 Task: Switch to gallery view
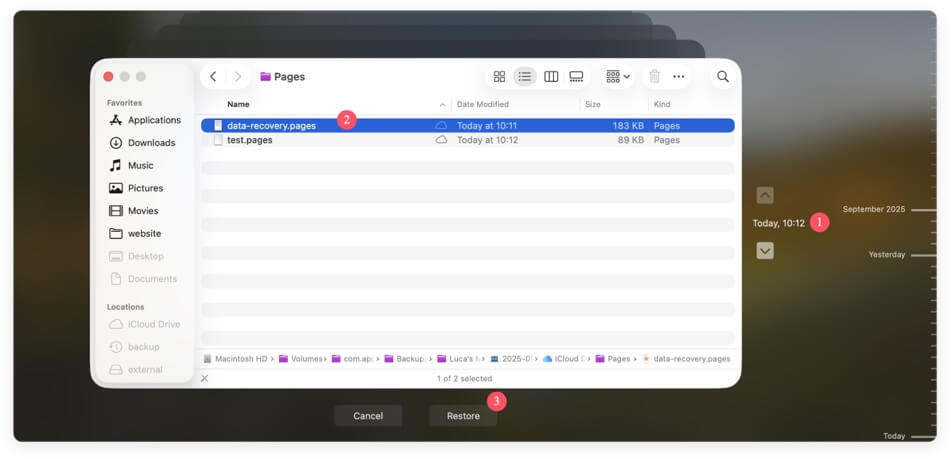[x=576, y=76]
